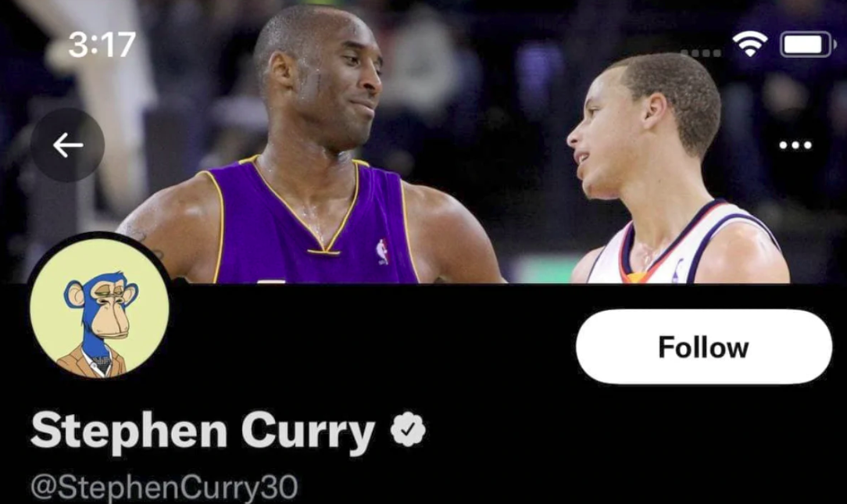Open the three-dot more options menu
Image resolution: width=847 pixels, height=504 pixels.
pos(795,145)
